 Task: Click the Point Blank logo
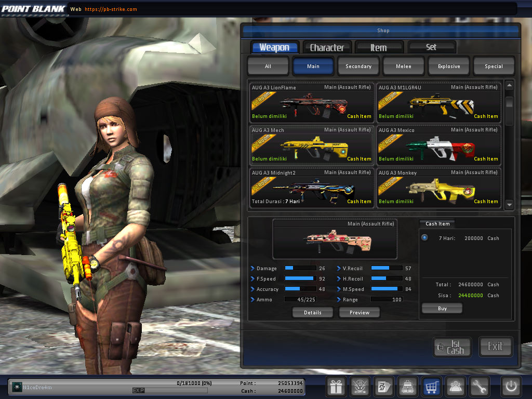(x=33, y=9)
